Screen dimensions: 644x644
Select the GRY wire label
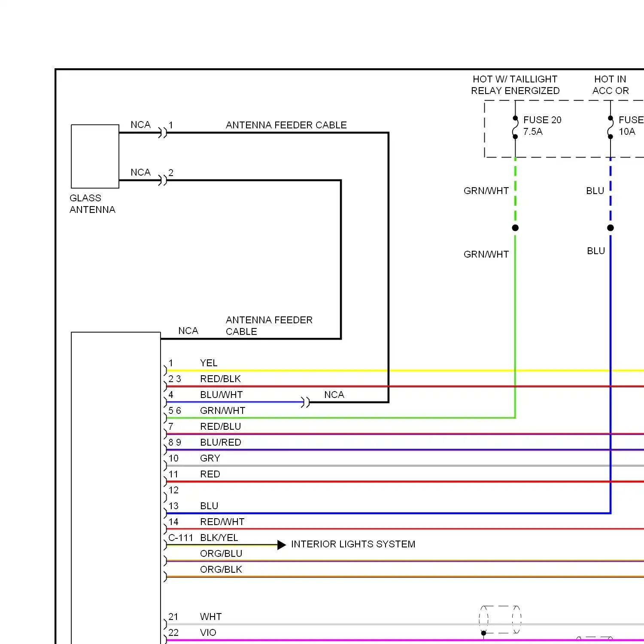[210, 458]
